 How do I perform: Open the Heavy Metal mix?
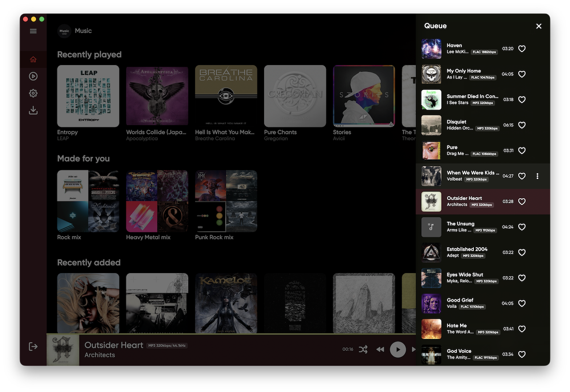click(x=157, y=205)
